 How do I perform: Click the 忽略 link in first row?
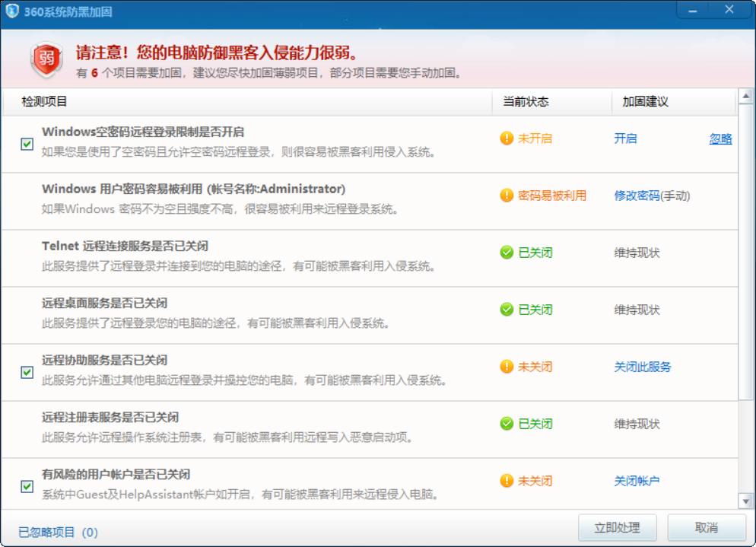click(720, 138)
